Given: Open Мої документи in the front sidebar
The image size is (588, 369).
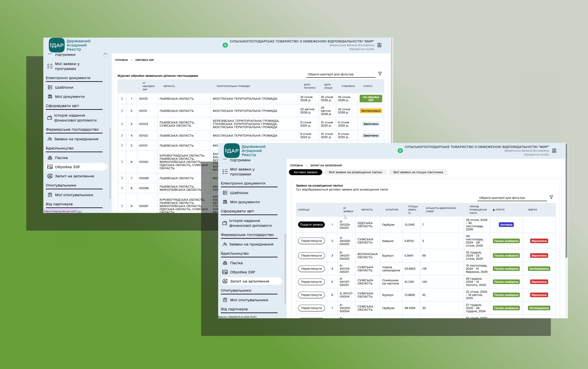Looking at the screenshot, I should coord(244,202).
